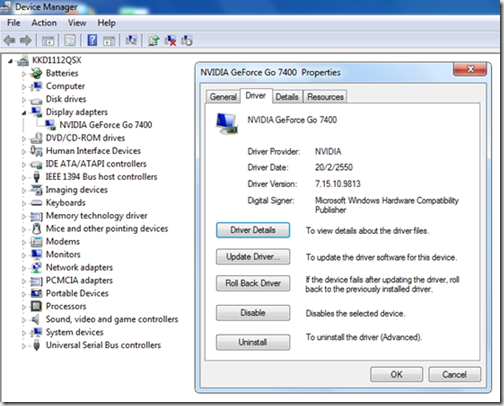
Task: Open the Help menu
Action: [x=106, y=23]
